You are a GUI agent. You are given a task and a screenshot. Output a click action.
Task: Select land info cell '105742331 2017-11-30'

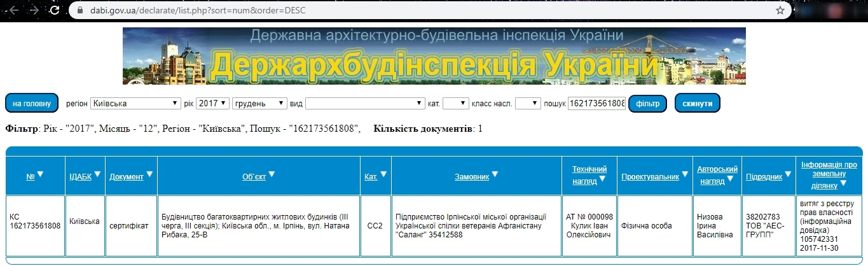point(829,226)
